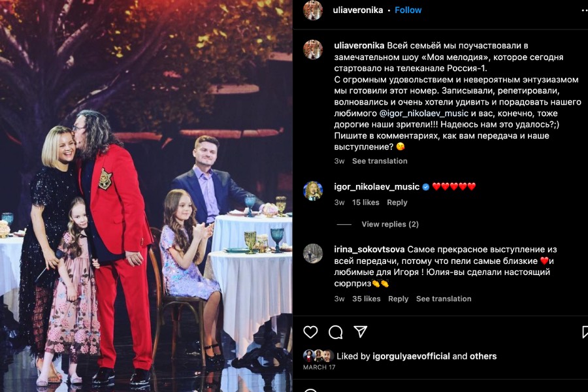Reply to irina_sokovtsova's comment
The image size is (588, 392).
coord(399,299)
